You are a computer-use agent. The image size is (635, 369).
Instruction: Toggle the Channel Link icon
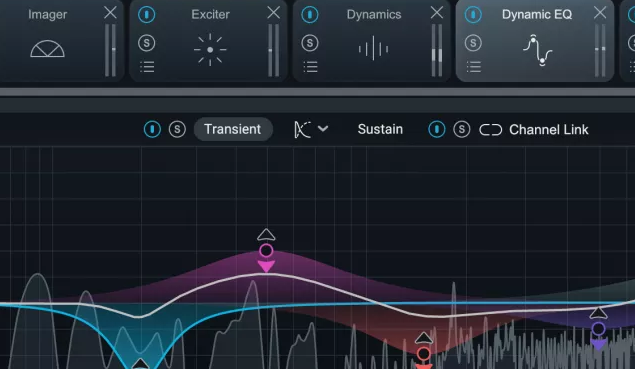pos(490,130)
